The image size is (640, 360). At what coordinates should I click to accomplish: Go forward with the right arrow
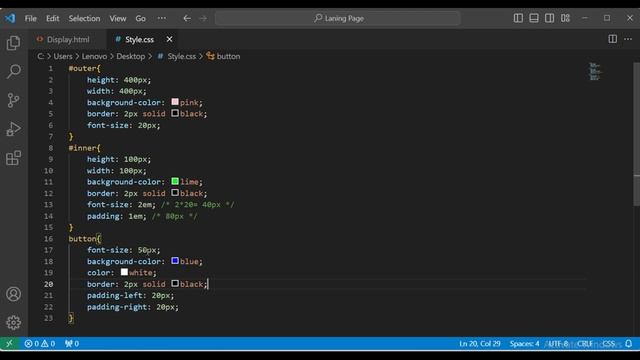point(203,18)
